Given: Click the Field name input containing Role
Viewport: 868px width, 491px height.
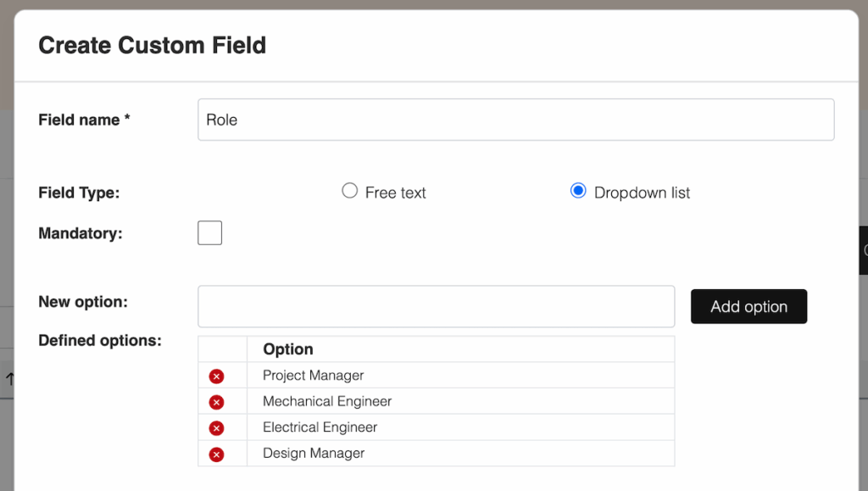Looking at the screenshot, I should [515, 120].
